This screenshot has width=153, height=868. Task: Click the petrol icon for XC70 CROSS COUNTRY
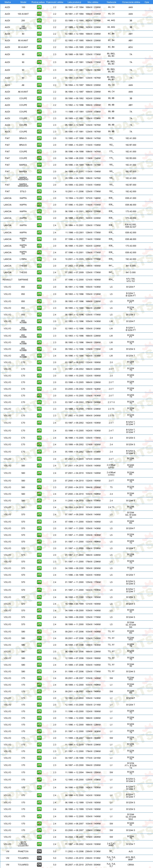coord(39,844)
